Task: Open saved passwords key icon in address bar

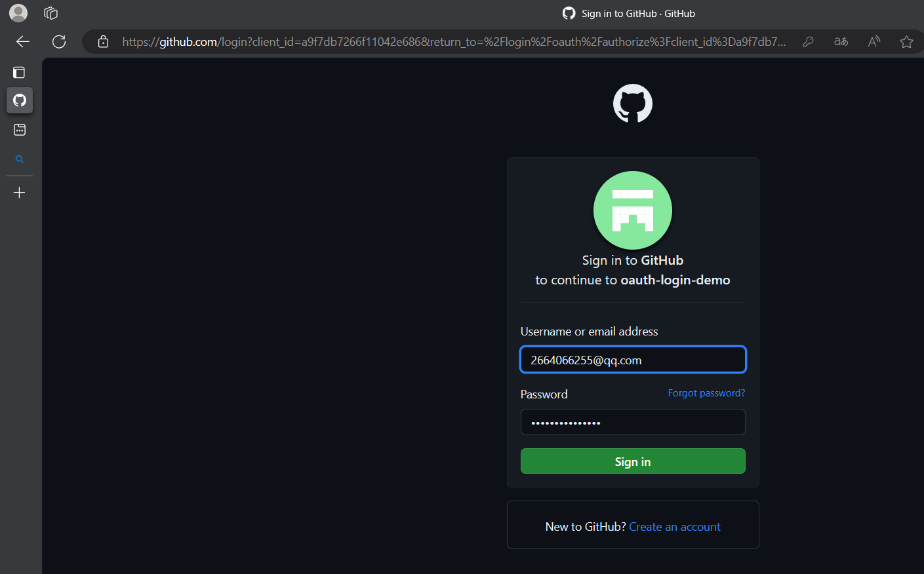Action: point(808,42)
